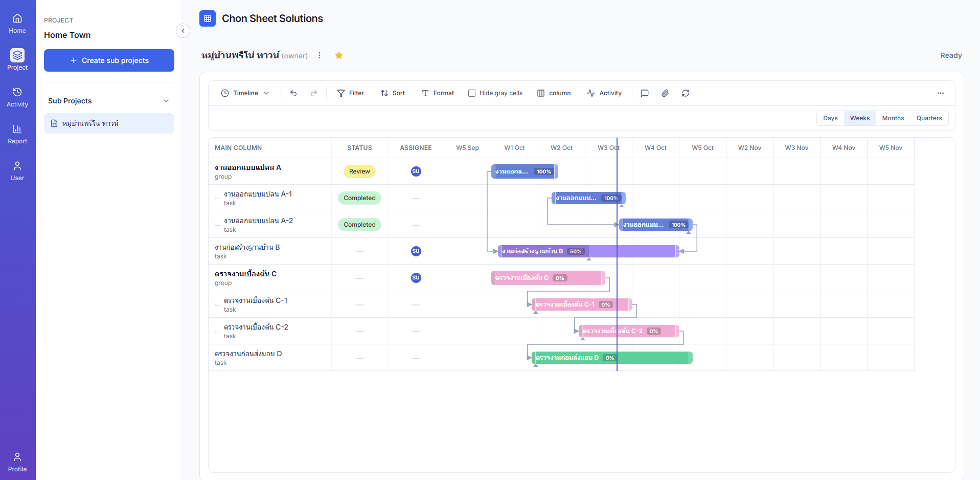This screenshot has width=980, height=480.
Task: Open the Filter tool
Action: (351, 93)
